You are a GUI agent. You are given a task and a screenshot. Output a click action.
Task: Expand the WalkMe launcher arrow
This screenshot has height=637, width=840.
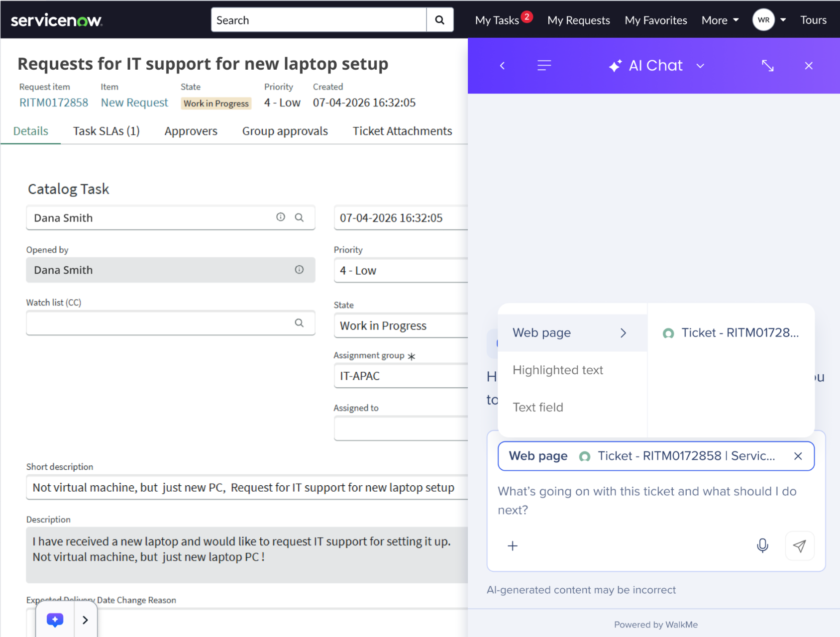pos(86,620)
